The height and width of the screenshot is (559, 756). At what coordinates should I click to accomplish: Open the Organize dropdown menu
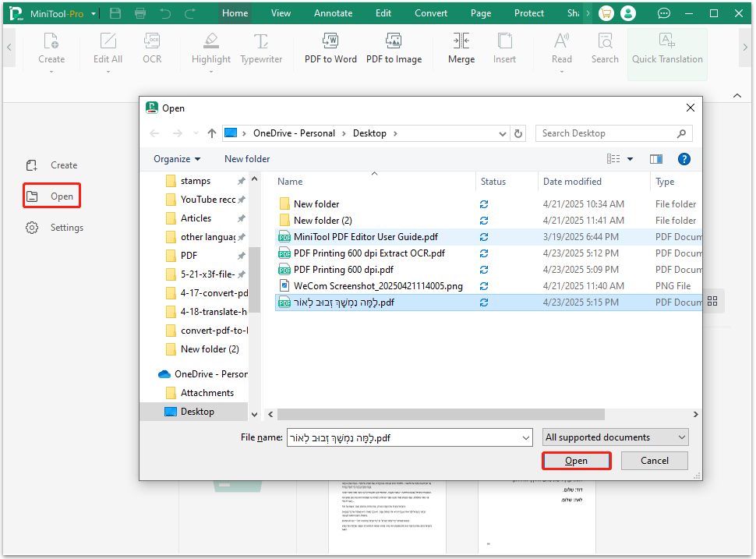[176, 159]
